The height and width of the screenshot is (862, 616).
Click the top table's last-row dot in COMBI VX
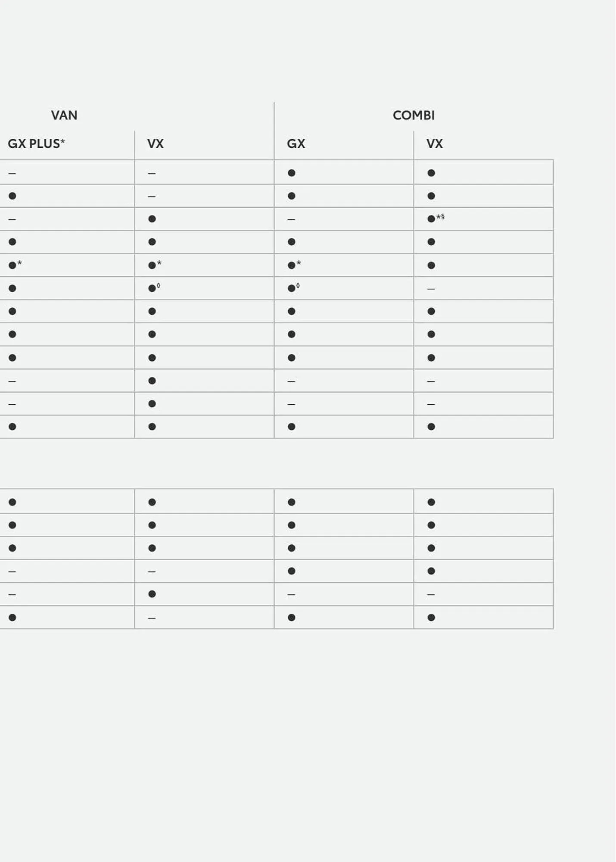[431, 427]
